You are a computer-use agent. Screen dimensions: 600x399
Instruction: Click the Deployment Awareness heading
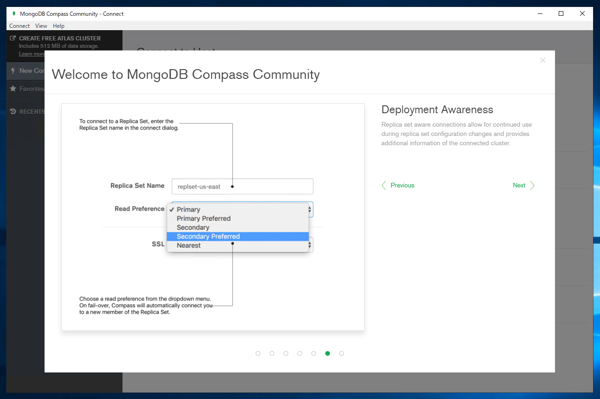tap(437, 110)
